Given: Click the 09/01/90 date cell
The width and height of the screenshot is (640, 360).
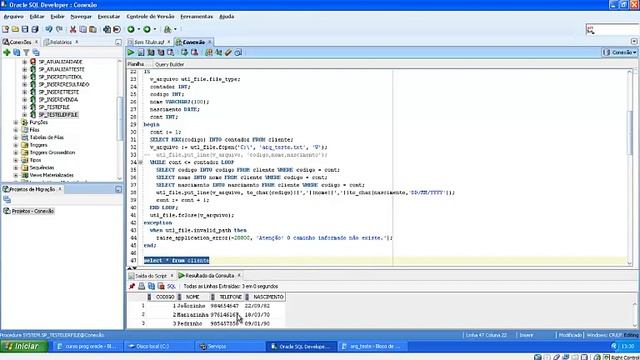Looking at the screenshot, I should (x=257, y=324).
